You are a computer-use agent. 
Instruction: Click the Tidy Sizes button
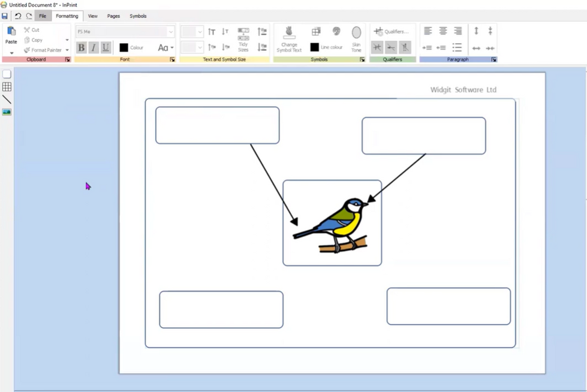tap(243, 40)
